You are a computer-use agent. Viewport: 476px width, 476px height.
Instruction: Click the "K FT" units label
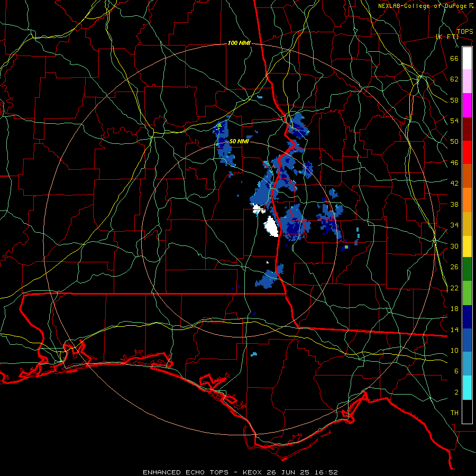447,37
